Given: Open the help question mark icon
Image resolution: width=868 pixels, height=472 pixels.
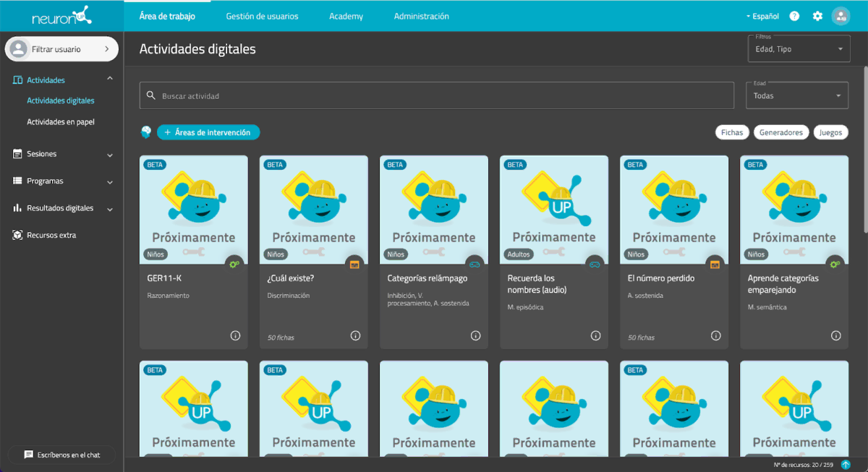Looking at the screenshot, I should pos(793,15).
